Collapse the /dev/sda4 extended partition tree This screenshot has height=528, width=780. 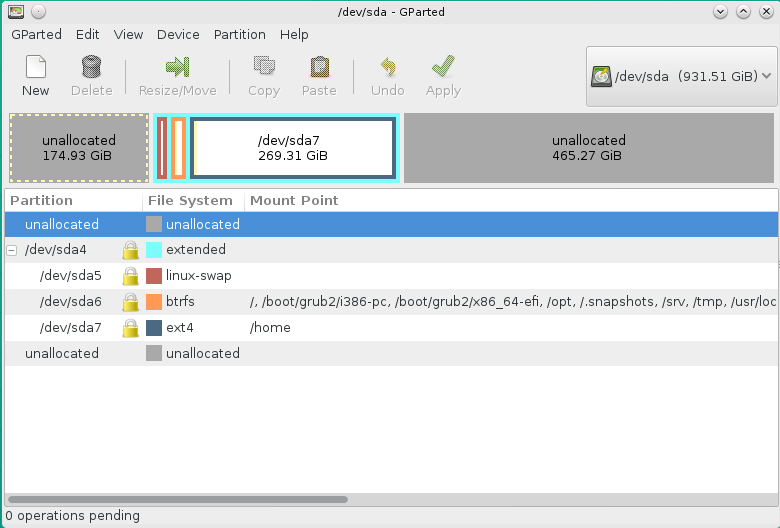(x=12, y=250)
